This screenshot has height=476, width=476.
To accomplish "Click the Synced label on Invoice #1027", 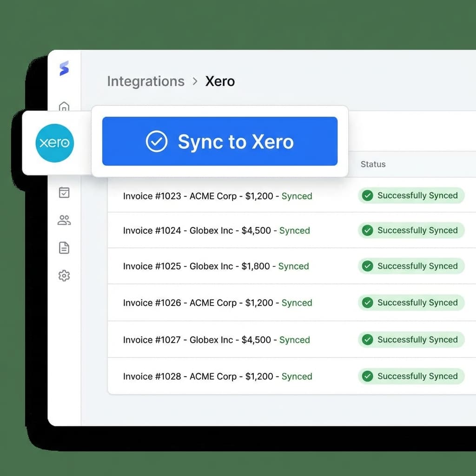I will pos(295,340).
